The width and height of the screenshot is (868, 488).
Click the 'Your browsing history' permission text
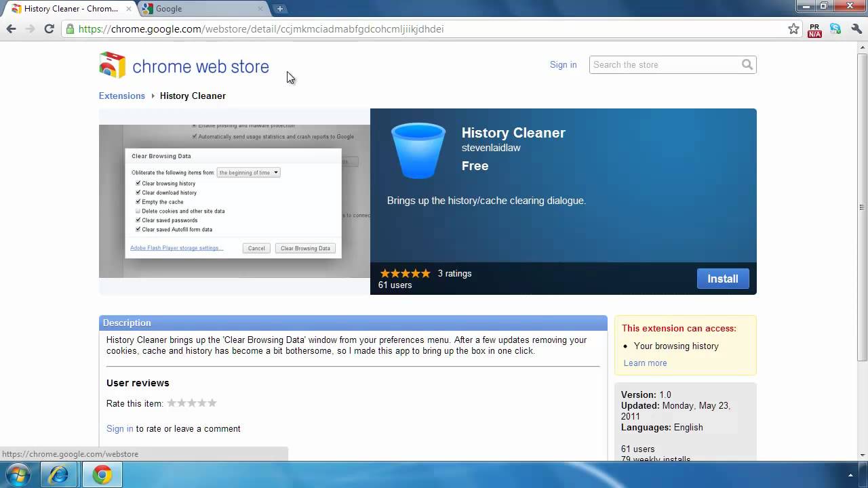[x=676, y=346]
